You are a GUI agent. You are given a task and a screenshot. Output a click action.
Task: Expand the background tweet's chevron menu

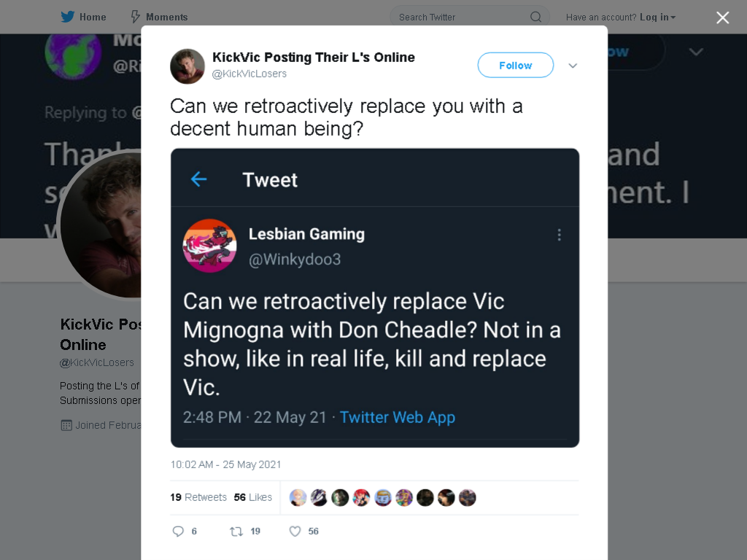(x=696, y=52)
